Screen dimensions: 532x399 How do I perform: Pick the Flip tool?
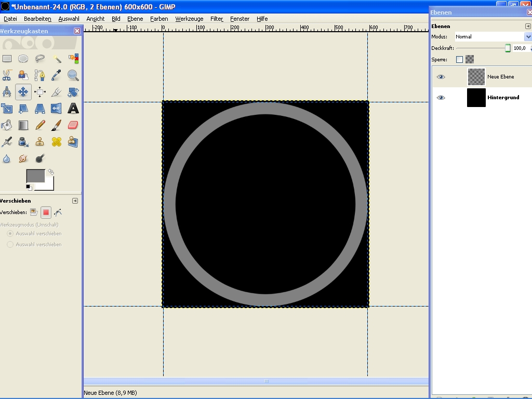[x=56, y=109]
